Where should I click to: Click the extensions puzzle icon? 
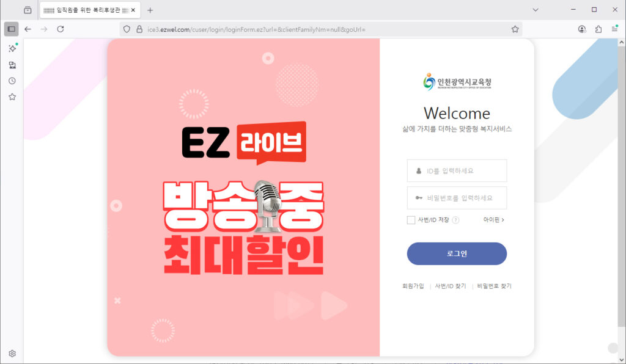pyautogui.click(x=598, y=28)
